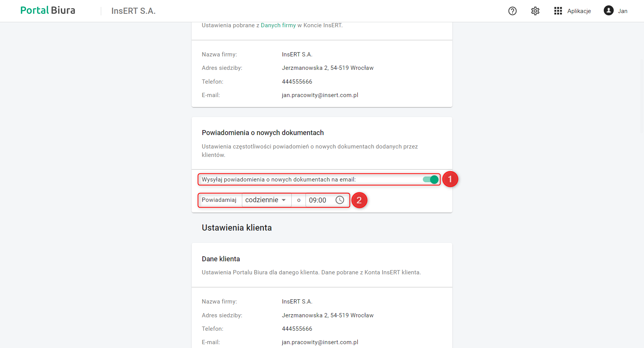Click the Ustawienia klienta section heading
Image resolution: width=644 pixels, height=348 pixels.
point(237,228)
